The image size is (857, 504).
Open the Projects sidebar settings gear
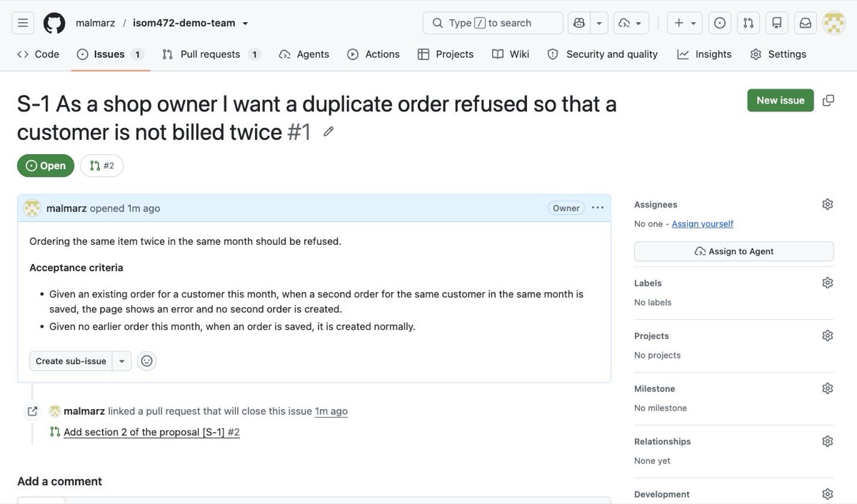point(828,336)
